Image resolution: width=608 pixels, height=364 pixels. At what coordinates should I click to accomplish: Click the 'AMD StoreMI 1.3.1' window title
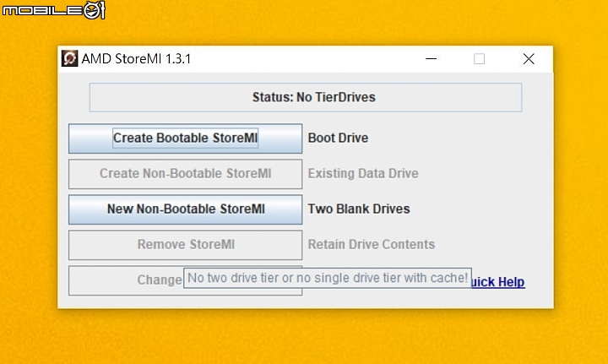click(136, 59)
